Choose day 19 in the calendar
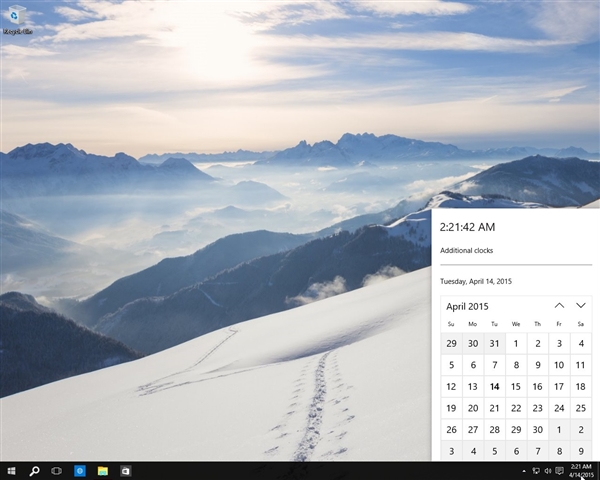600x480 pixels. [x=452, y=408]
